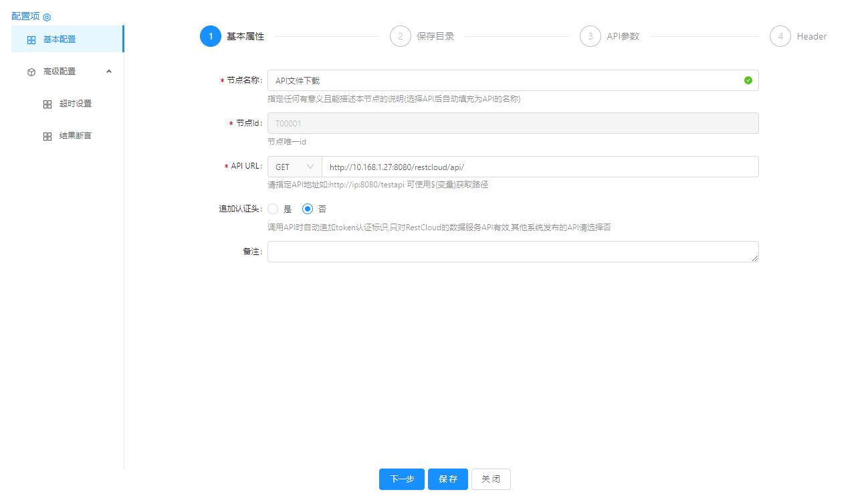
Task: Click into the 备注 text area
Action: click(x=512, y=252)
